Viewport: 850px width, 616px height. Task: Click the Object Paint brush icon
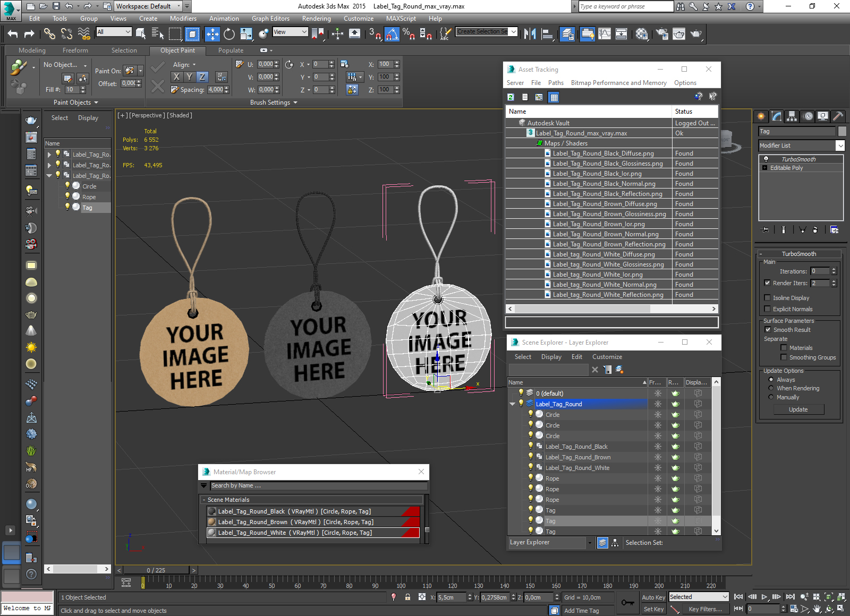(x=18, y=67)
